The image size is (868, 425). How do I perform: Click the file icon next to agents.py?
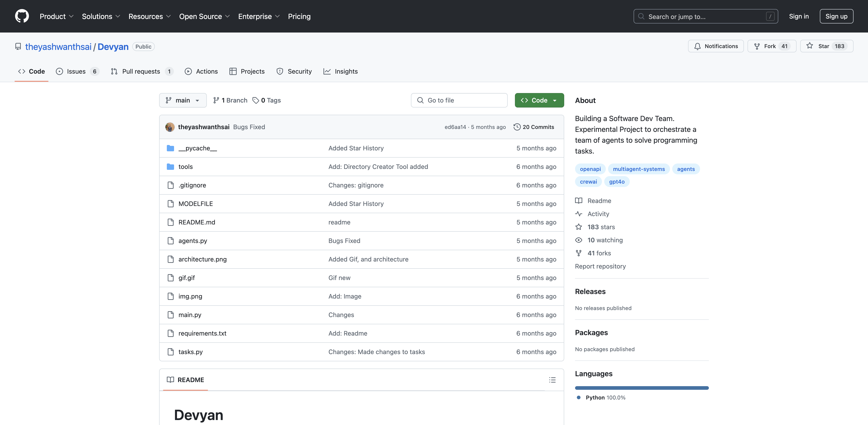point(170,241)
